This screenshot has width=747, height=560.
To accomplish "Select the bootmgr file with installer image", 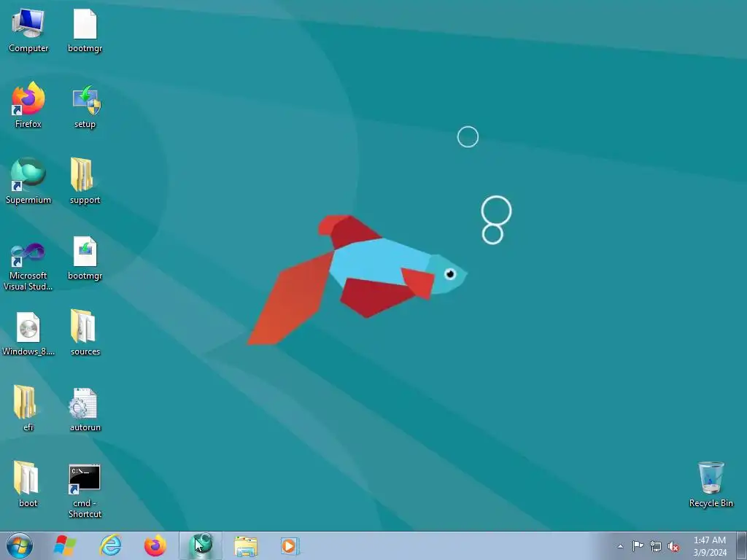I will [85, 259].
